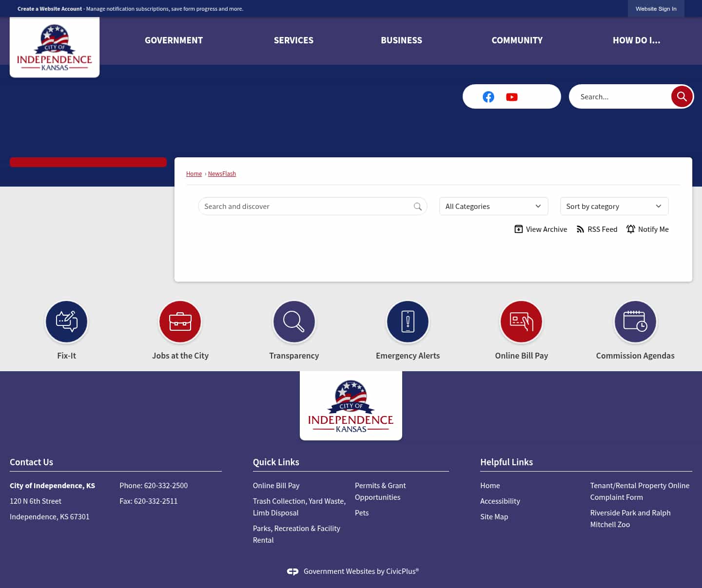Open Online Bill Pay in Quick Links
The width and height of the screenshot is (702, 588).
(x=276, y=486)
